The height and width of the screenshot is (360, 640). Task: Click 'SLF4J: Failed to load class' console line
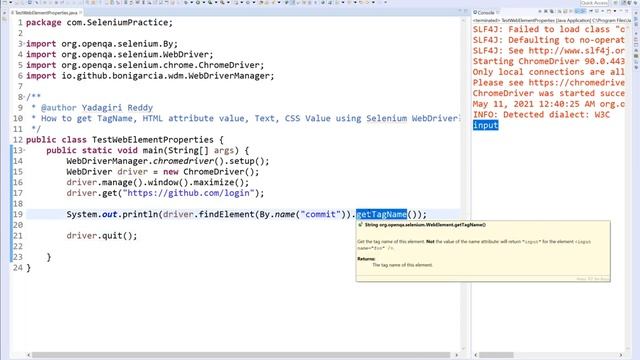(x=549, y=29)
